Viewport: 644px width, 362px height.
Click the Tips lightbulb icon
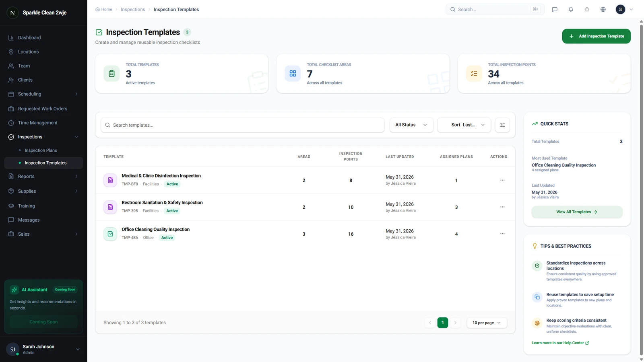[x=535, y=246]
